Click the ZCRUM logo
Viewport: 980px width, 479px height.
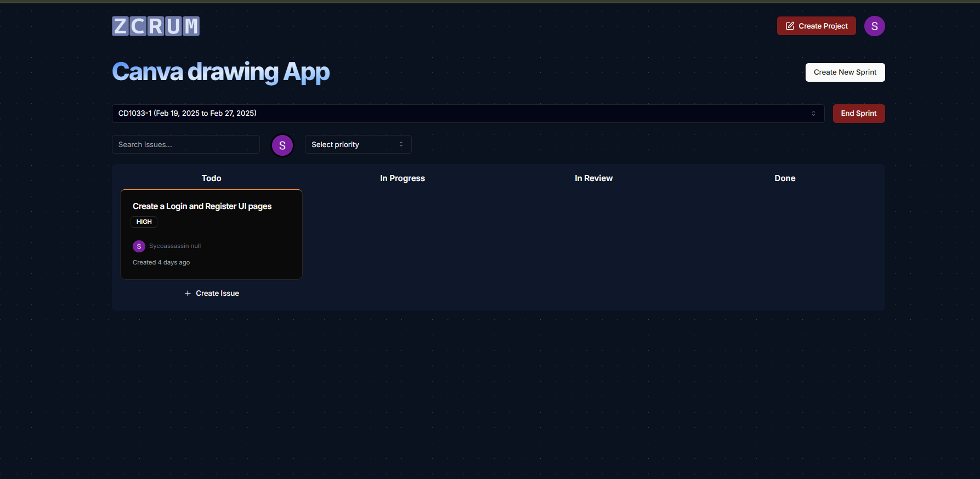tap(156, 26)
